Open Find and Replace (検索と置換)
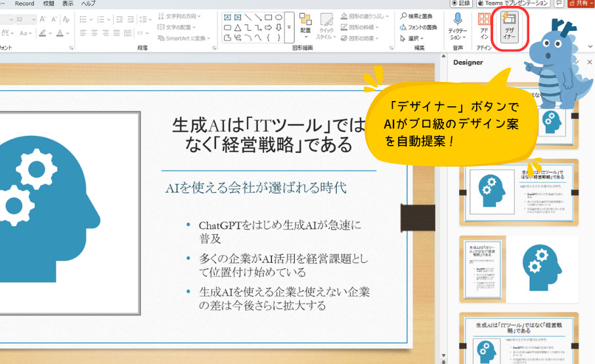 coord(416,16)
